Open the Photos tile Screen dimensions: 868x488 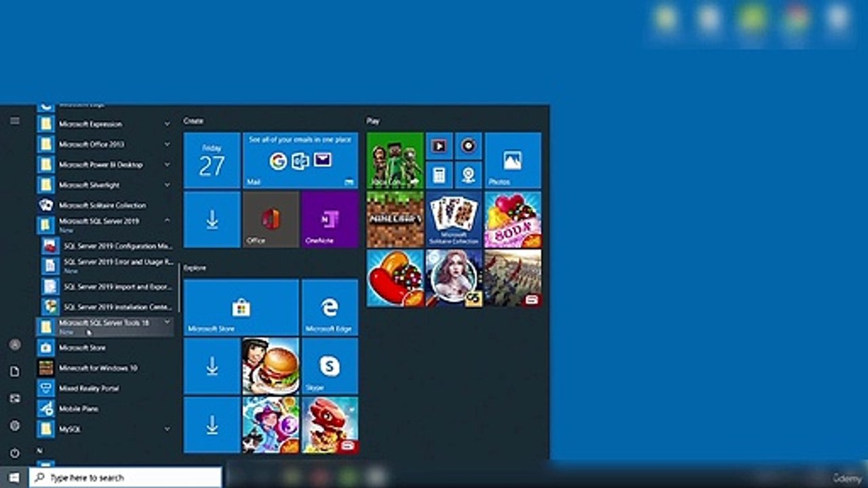(x=513, y=160)
